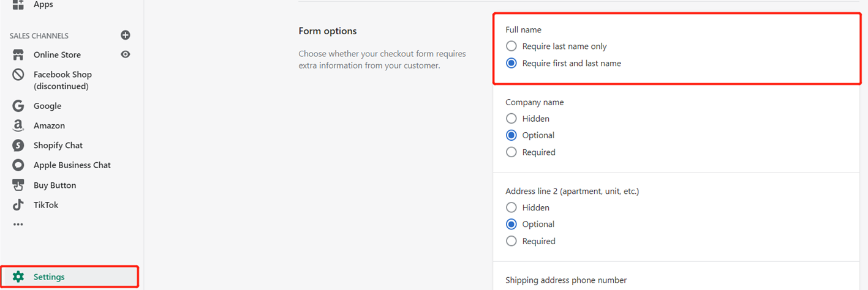Viewport: 868px width, 290px height.
Task: Add a new sales channel plus icon
Action: click(x=126, y=35)
